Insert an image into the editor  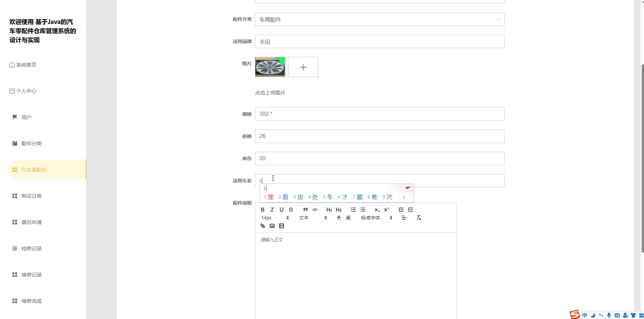click(272, 226)
